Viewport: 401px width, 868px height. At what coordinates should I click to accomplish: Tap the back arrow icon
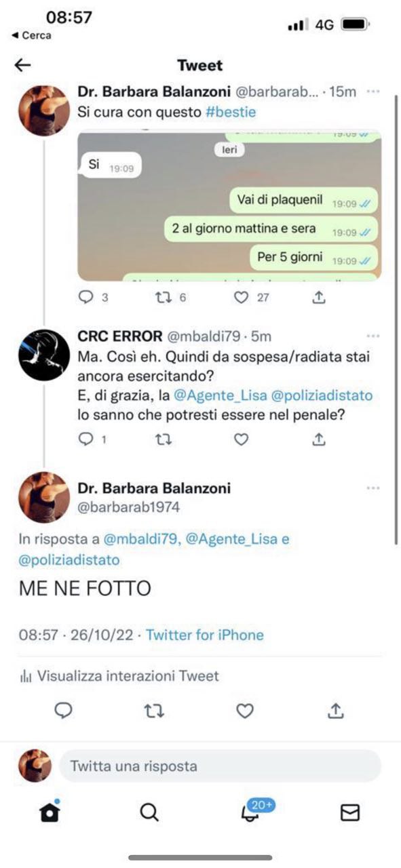(23, 65)
